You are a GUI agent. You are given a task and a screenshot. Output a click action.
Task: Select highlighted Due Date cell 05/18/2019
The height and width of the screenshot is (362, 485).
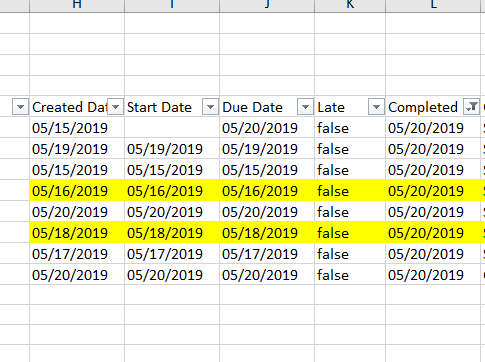coord(260,233)
